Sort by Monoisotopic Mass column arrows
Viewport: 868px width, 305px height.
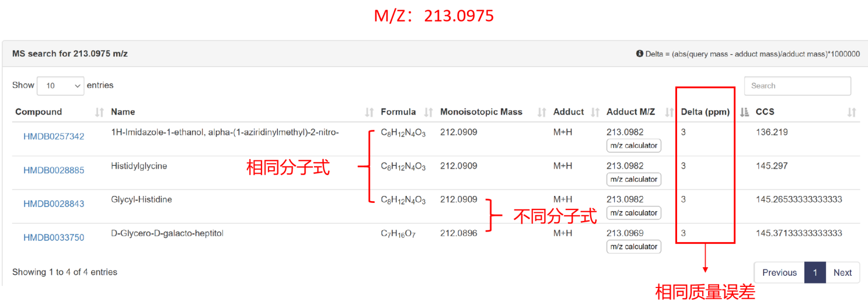(x=542, y=112)
